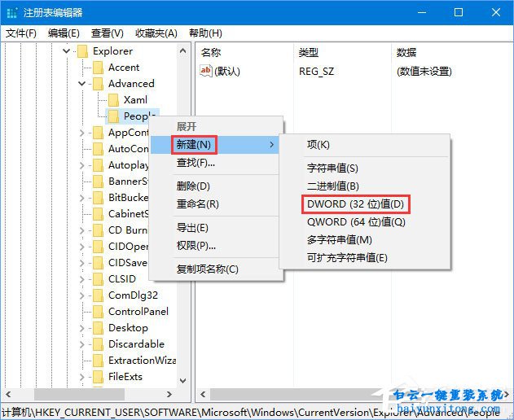This screenshot has width=514, height=420.
Task: Click the 类型 column header
Action: tap(309, 52)
